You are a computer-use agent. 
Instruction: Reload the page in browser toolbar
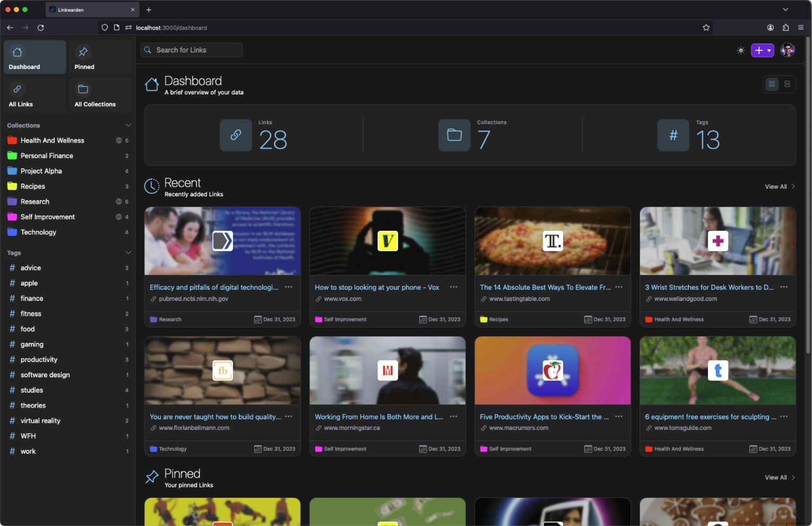pyautogui.click(x=41, y=28)
